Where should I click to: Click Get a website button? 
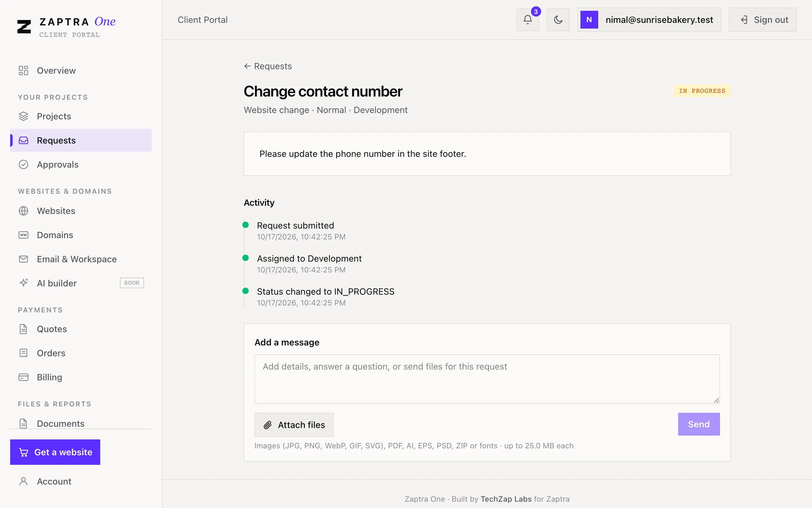(55, 452)
